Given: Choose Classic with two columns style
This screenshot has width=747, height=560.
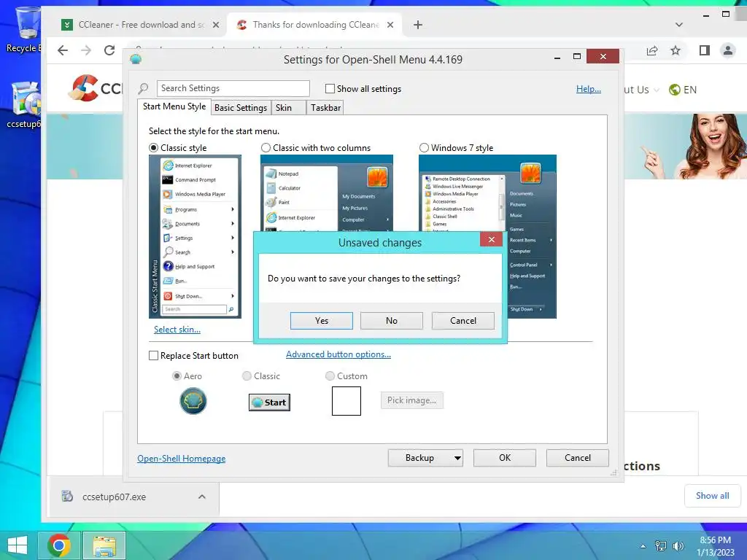Looking at the screenshot, I should point(266,147).
